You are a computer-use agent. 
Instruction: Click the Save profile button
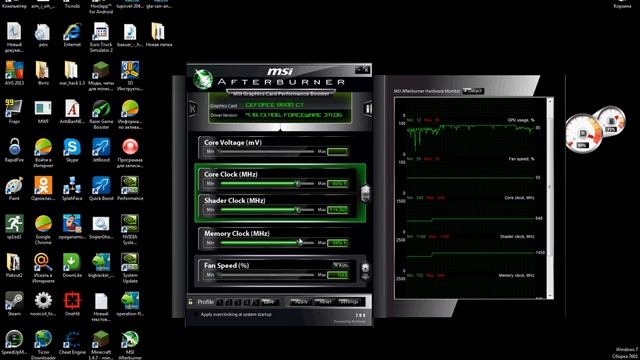(269, 302)
